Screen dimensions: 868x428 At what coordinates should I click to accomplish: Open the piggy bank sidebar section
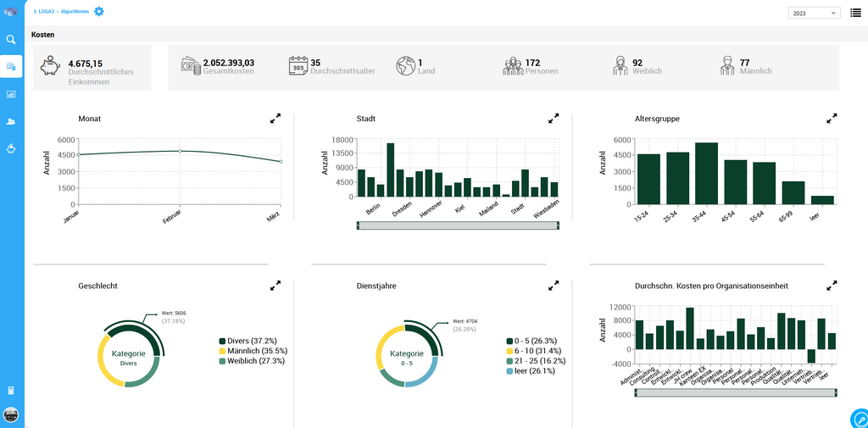point(11,149)
